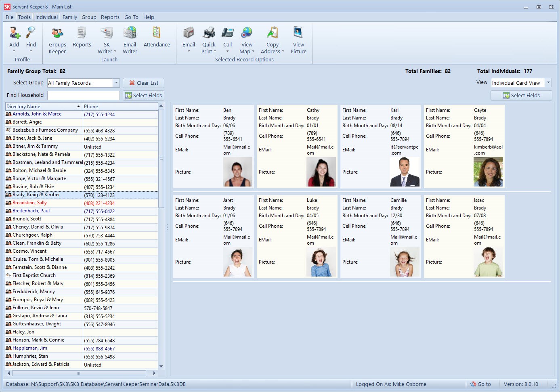Click the View Picture icon
Viewport: 560px width, 392px height.
click(x=298, y=38)
